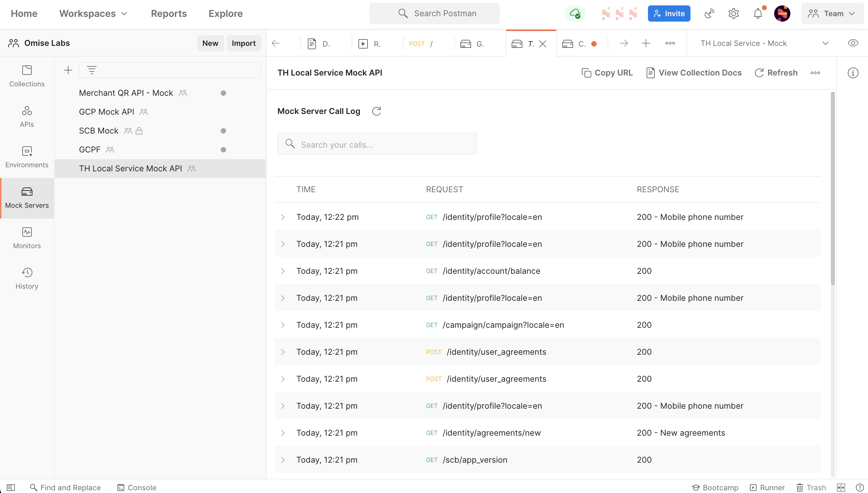The height and width of the screenshot is (493, 868).
Task: Open the Mock Servers sidebar section
Action: (x=27, y=198)
